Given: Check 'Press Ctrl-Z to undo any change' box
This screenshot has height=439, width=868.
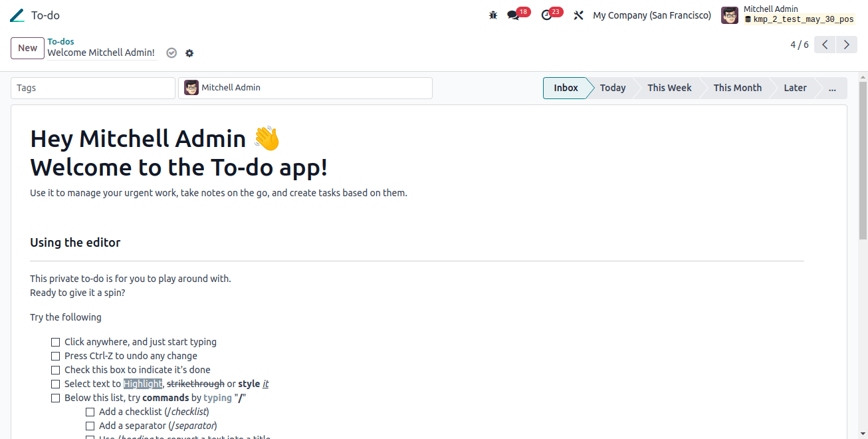Looking at the screenshot, I should pyautogui.click(x=56, y=356).
